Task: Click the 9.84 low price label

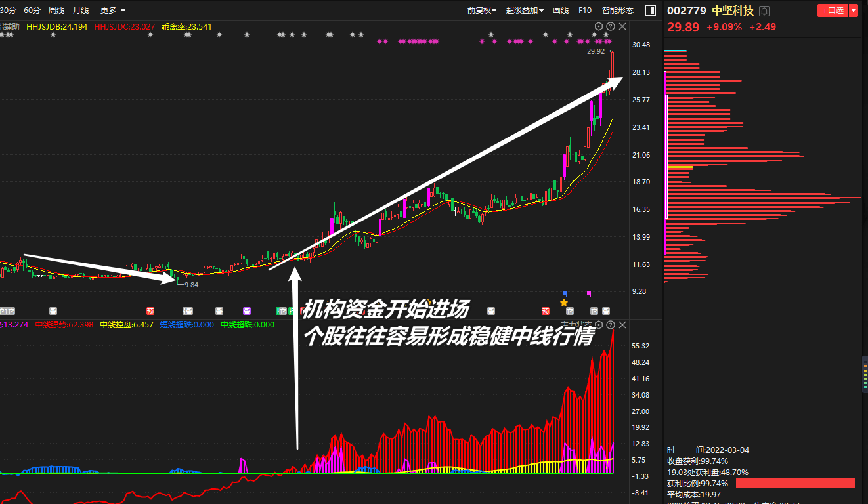Action: [191, 285]
